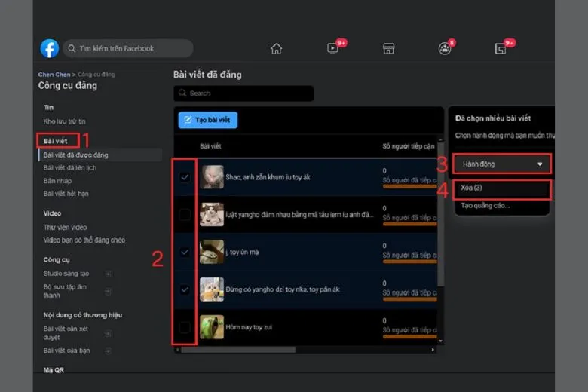Open the Gaming icon with the 9+ badge
Screen dimensions: 588x392
click(x=501, y=48)
